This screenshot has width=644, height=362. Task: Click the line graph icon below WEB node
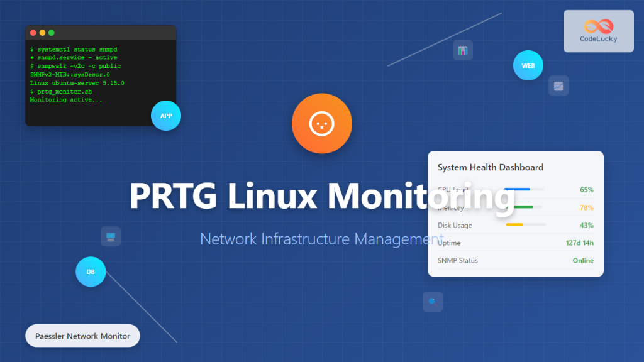(558, 85)
